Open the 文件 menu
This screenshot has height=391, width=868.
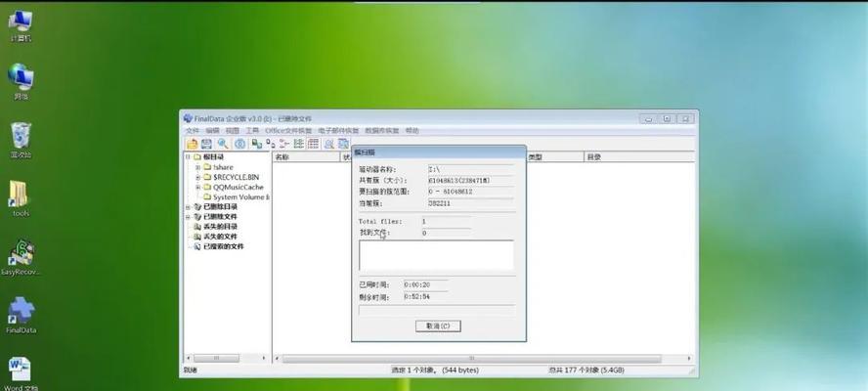pos(193,131)
